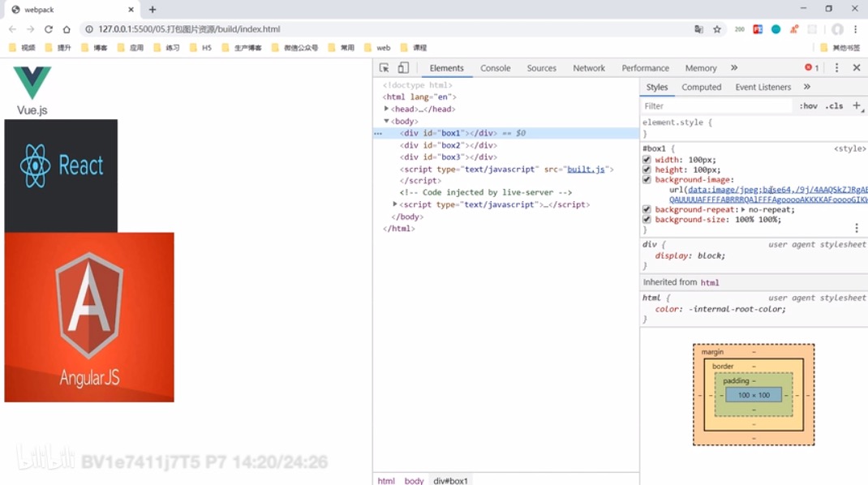Expand the head element node

[386, 109]
